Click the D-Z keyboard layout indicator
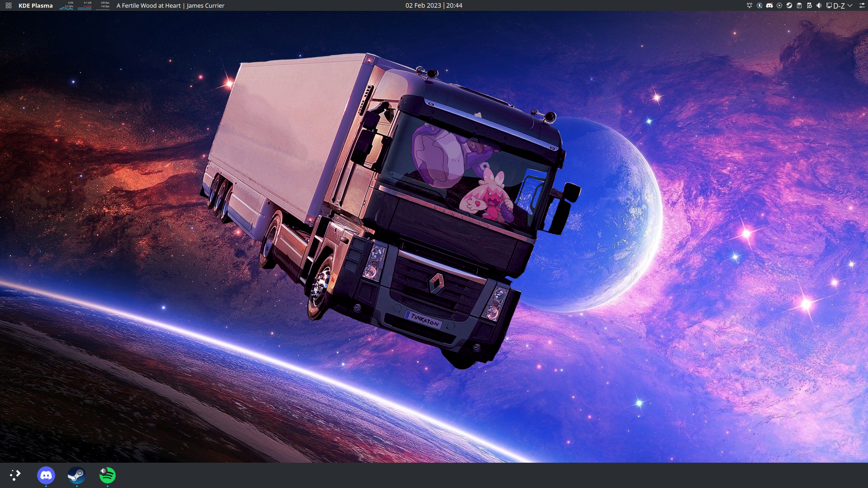 pyautogui.click(x=839, y=5)
